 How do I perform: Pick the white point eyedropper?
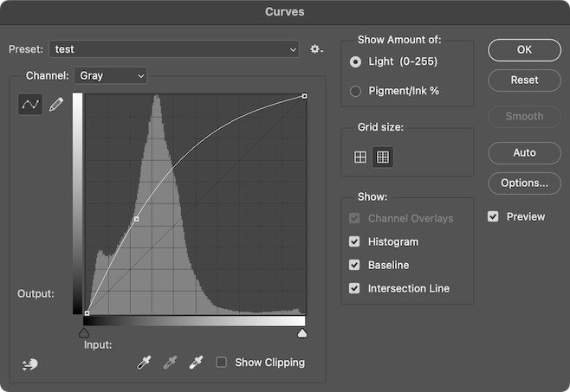(197, 363)
